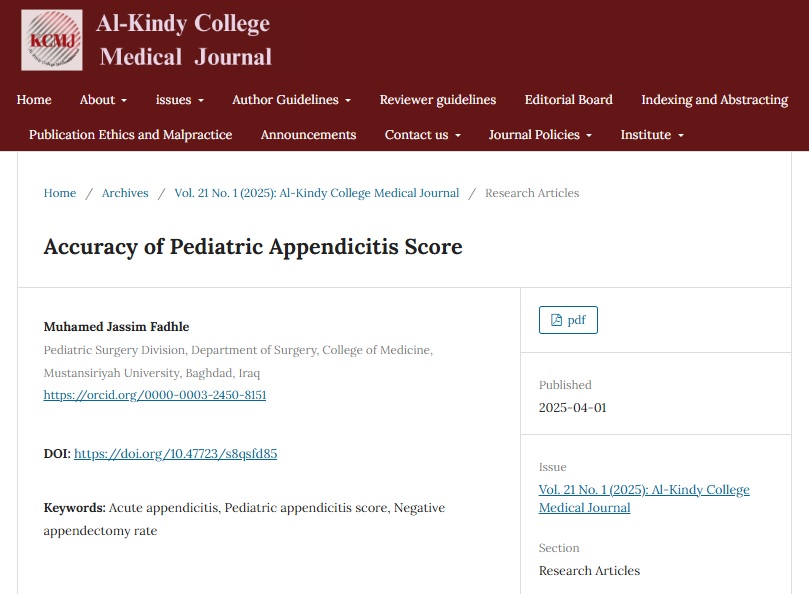Expand the Institute dropdown menu

(x=652, y=135)
